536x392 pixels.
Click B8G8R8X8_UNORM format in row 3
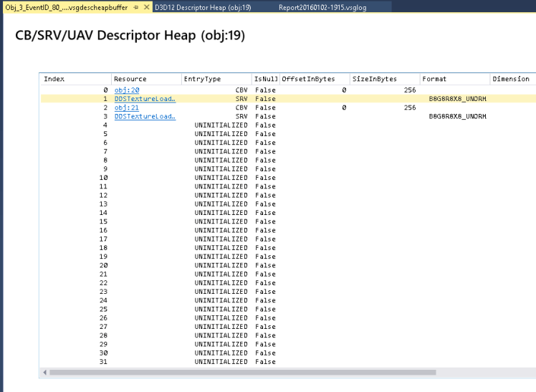[457, 117]
